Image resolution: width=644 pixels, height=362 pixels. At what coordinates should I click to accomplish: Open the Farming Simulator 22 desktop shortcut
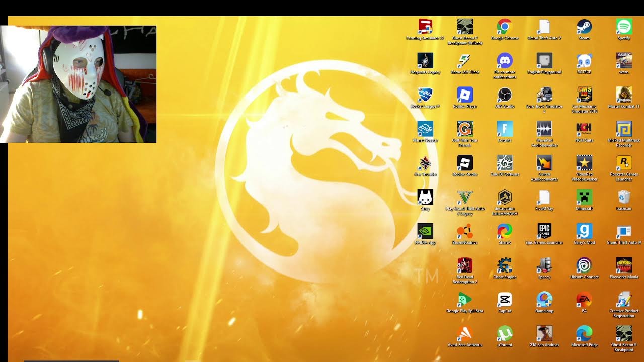click(x=425, y=26)
